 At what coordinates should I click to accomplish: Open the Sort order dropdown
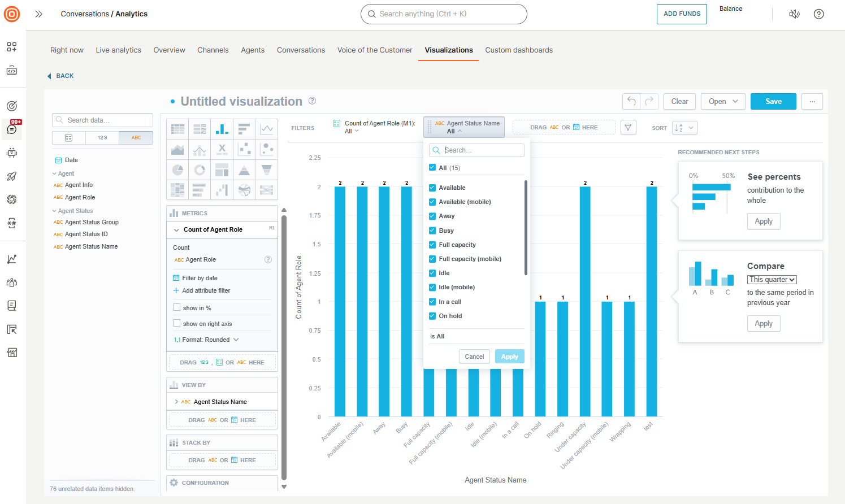click(684, 128)
